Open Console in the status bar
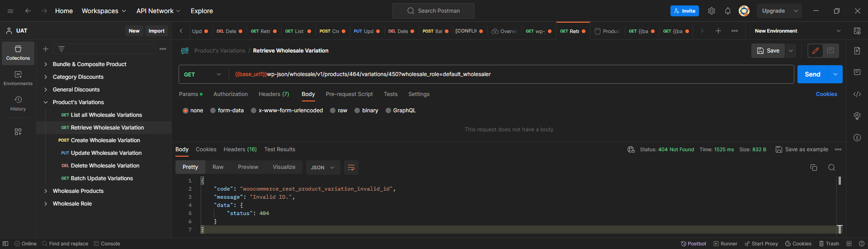Screen dimensions: 868x249 107,244
